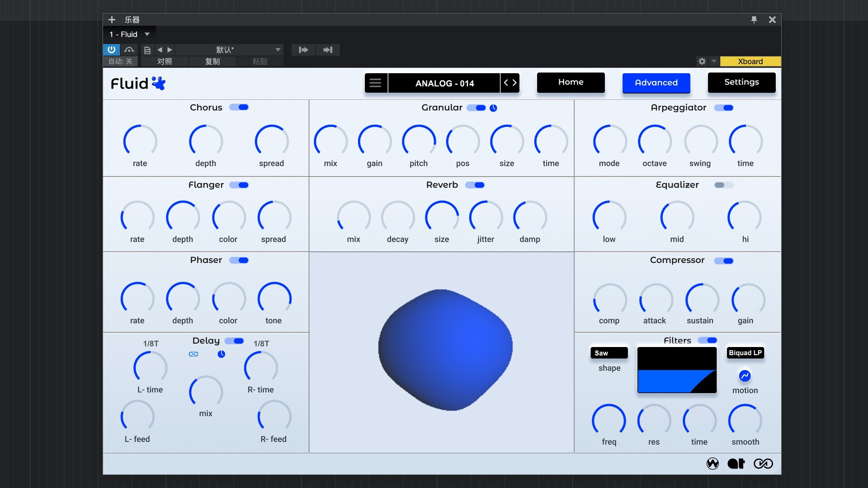Click the Granular clock sync icon
This screenshot has width=868, height=488.
pos(493,108)
